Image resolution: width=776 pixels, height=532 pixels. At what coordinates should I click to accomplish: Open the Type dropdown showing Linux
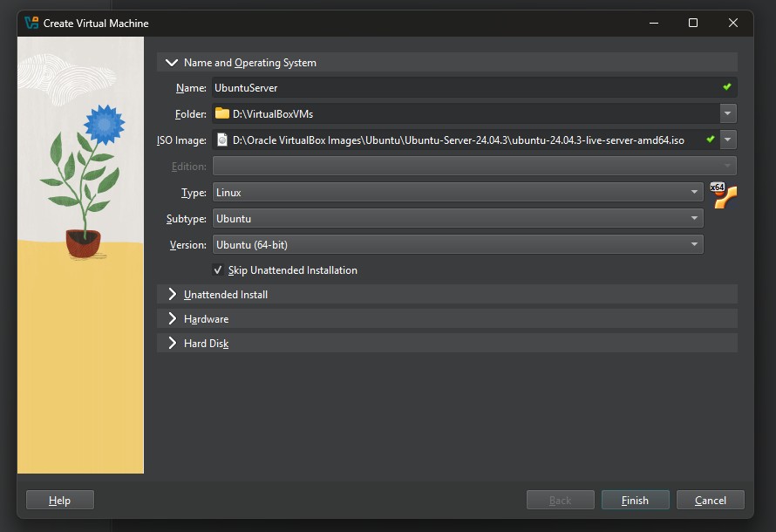pos(458,192)
